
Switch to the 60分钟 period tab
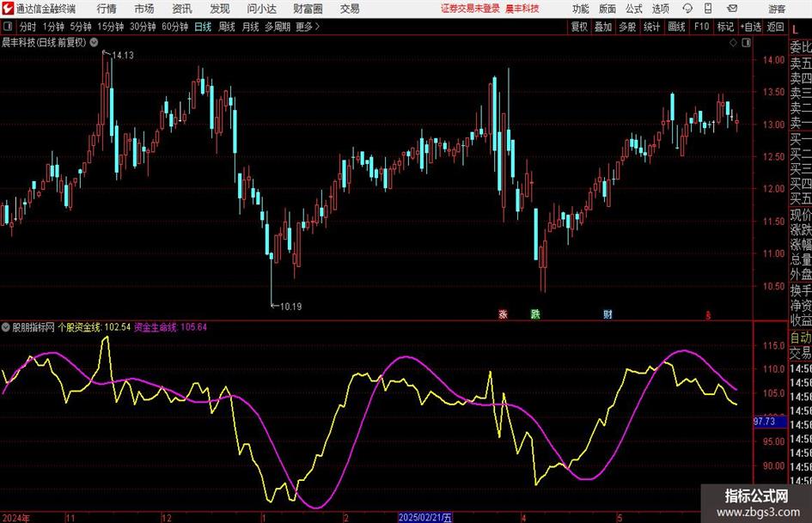pos(174,27)
